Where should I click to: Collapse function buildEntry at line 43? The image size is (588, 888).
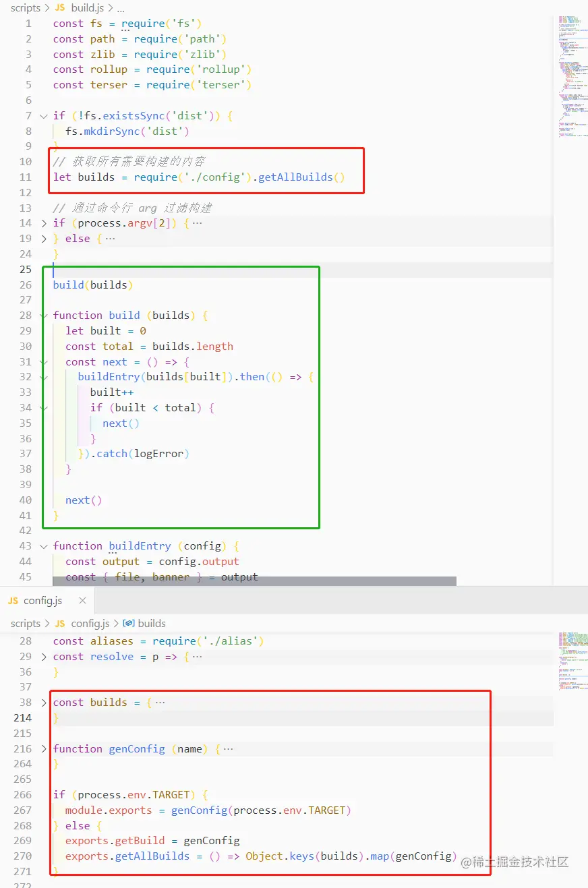coord(44,546)
